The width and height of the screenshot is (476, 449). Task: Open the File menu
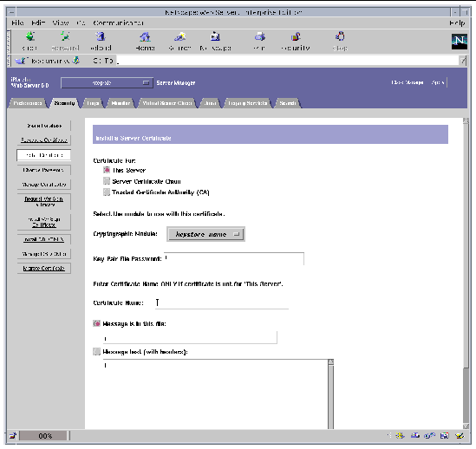click(x=17, y=23)
